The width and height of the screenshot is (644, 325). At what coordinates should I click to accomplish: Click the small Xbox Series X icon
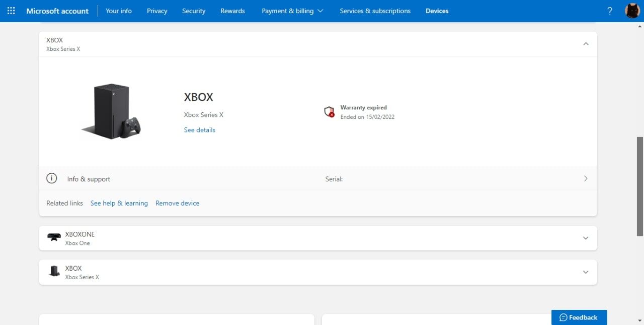click(54, 272)
